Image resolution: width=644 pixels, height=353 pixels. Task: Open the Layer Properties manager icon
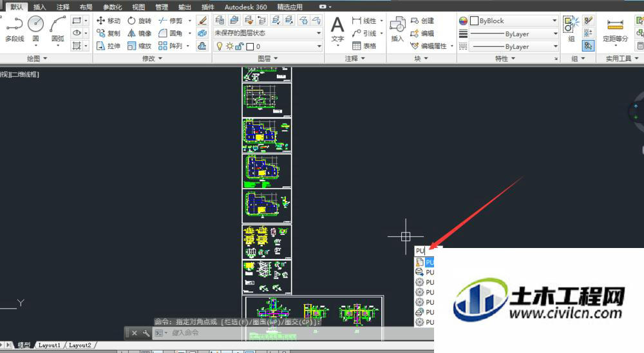pyautogui.click(x=220, y=20)
